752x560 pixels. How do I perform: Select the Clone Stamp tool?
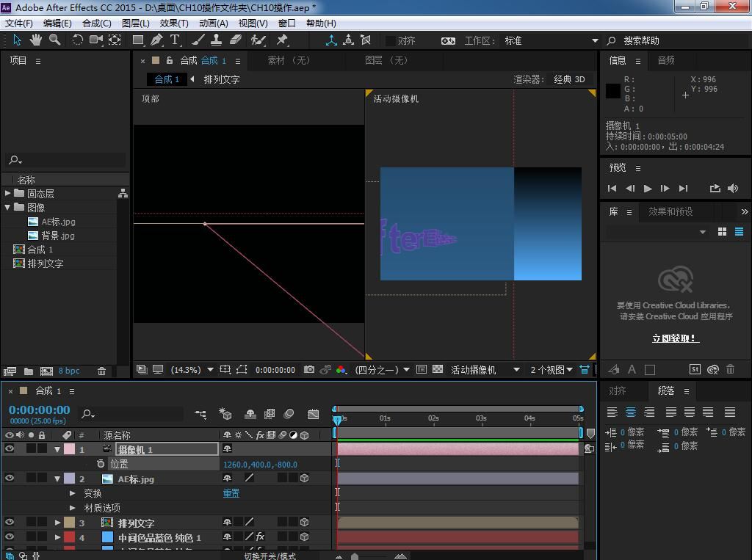tap(217, 40)
